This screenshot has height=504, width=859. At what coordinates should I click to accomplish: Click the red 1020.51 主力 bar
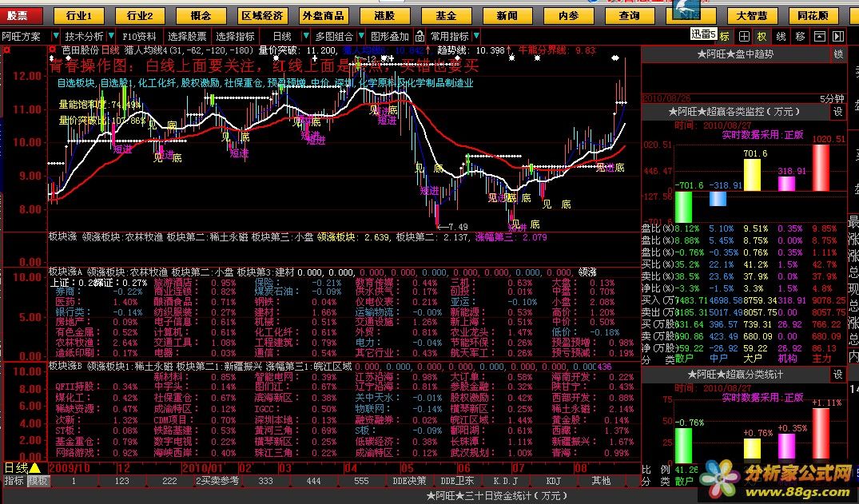coord(821,168)
